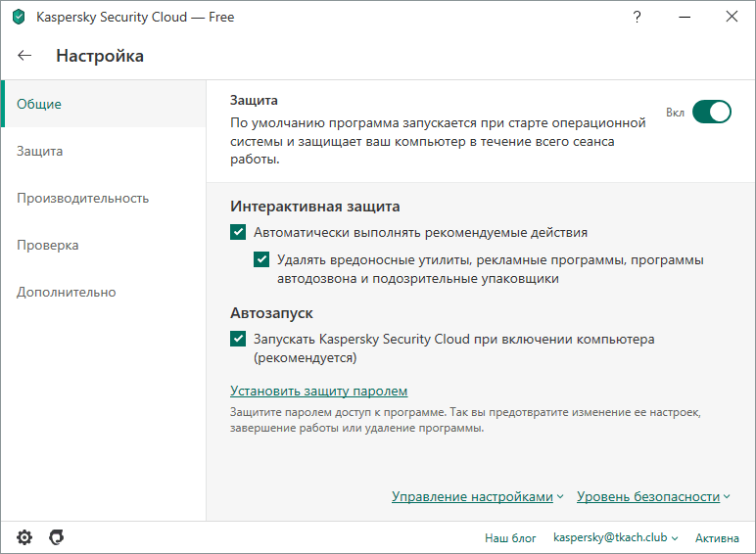Screen dimensions: 756x554
Task: Open the settings gear icon in footer
Action: 24,537
